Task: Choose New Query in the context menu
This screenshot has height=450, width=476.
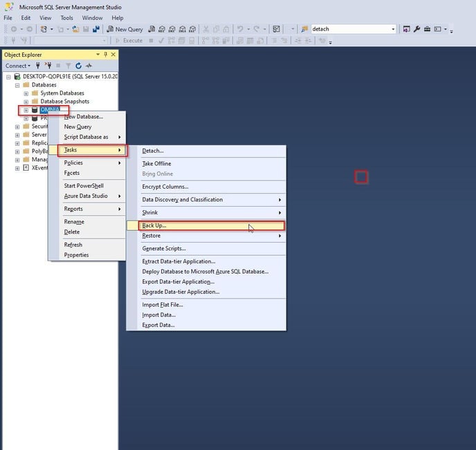Action: point(87,126)
